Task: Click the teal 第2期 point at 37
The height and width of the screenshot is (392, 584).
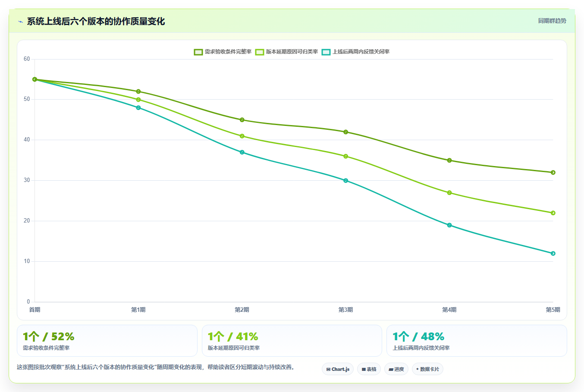Action: pyautogui.click(x=242, y=152)
